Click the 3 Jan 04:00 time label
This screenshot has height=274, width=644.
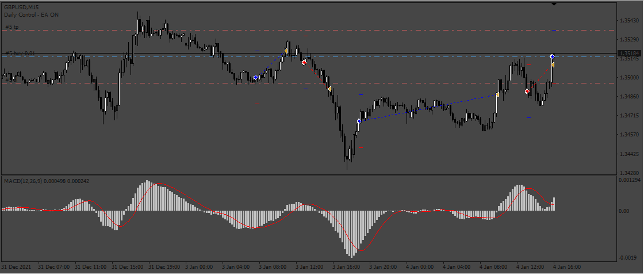point(237,267)
